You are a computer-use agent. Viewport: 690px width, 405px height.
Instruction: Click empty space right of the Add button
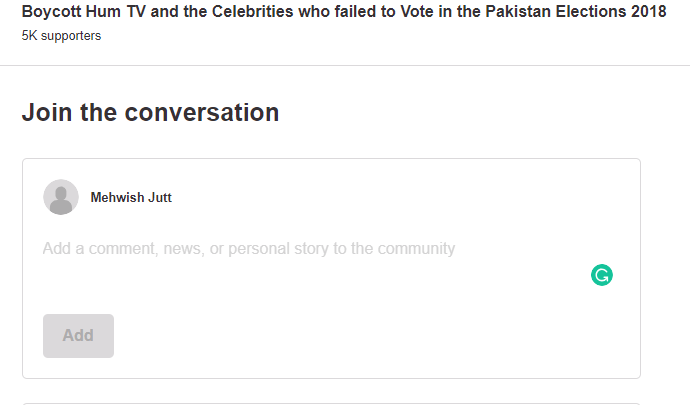point(352,336)
